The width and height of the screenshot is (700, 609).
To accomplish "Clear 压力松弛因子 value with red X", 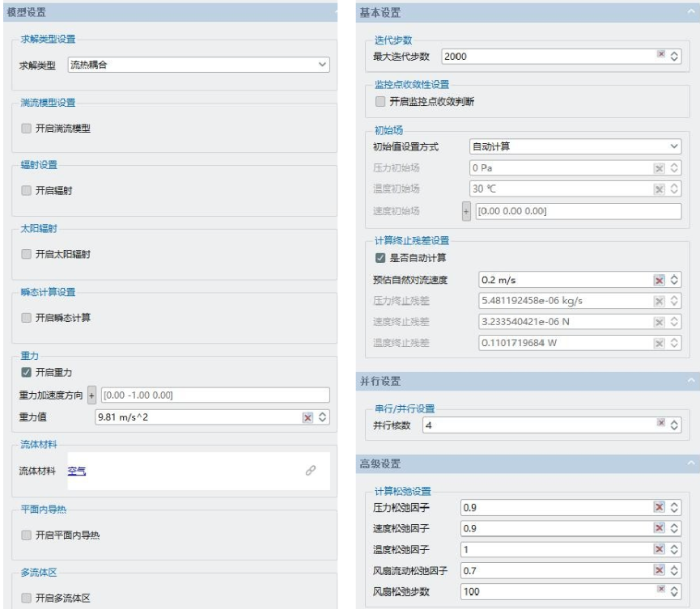I will (659, 508).
